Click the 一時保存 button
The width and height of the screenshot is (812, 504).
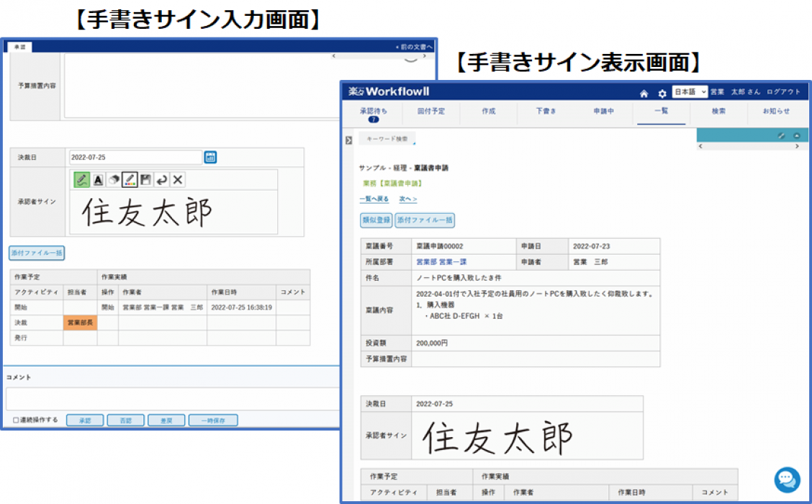coord(213,420)
